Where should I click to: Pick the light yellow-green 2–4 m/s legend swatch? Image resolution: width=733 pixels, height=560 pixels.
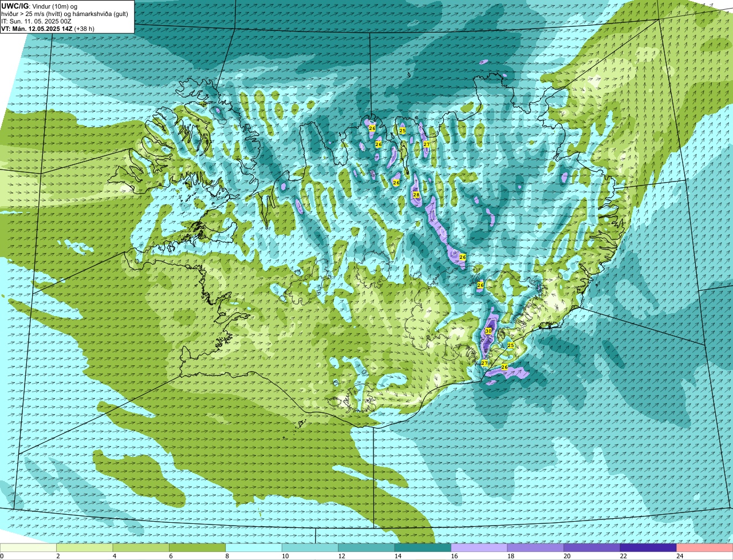(x=85, y=547)
